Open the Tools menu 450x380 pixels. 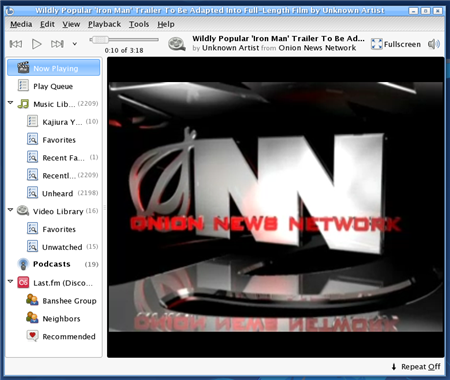pos(139,24)
